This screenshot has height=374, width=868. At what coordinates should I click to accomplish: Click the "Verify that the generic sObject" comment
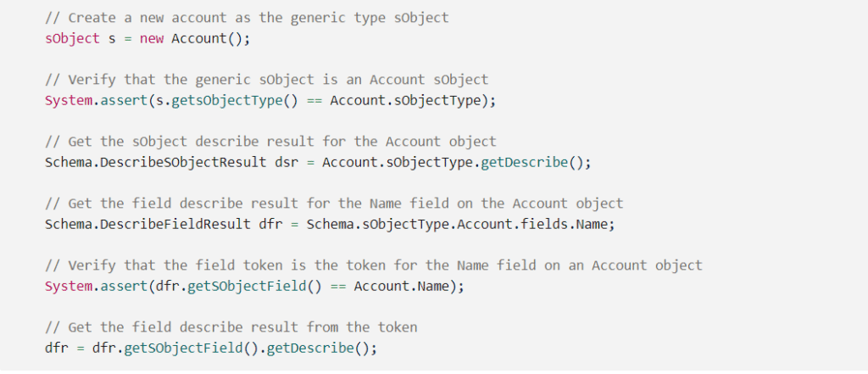pyautogui.click(x=267, y=79)
